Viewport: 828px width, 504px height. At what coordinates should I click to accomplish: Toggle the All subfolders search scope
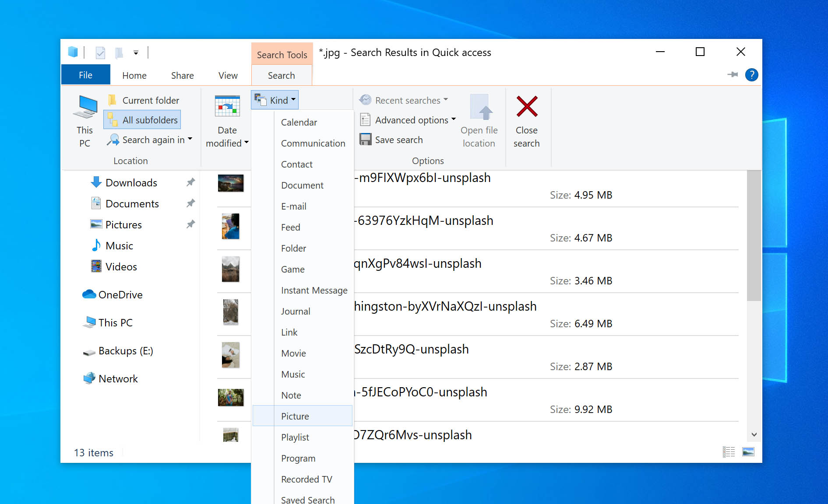(x=142, y=120)
